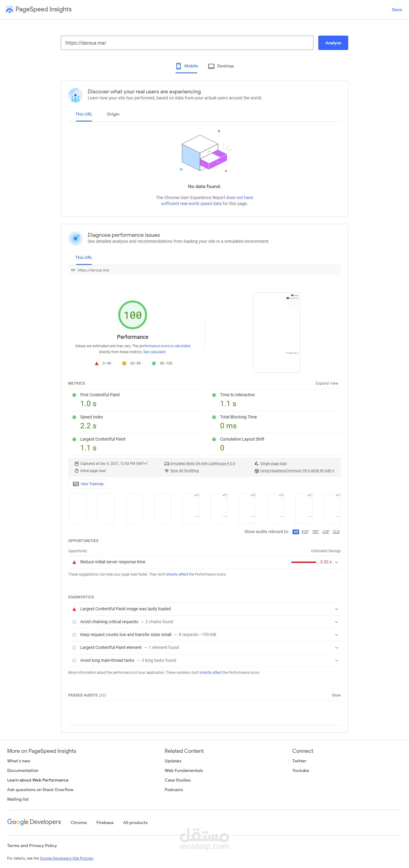
Task: Filter audits relevant to FCP
Action: pyautogui.click(x=305, y=532)
